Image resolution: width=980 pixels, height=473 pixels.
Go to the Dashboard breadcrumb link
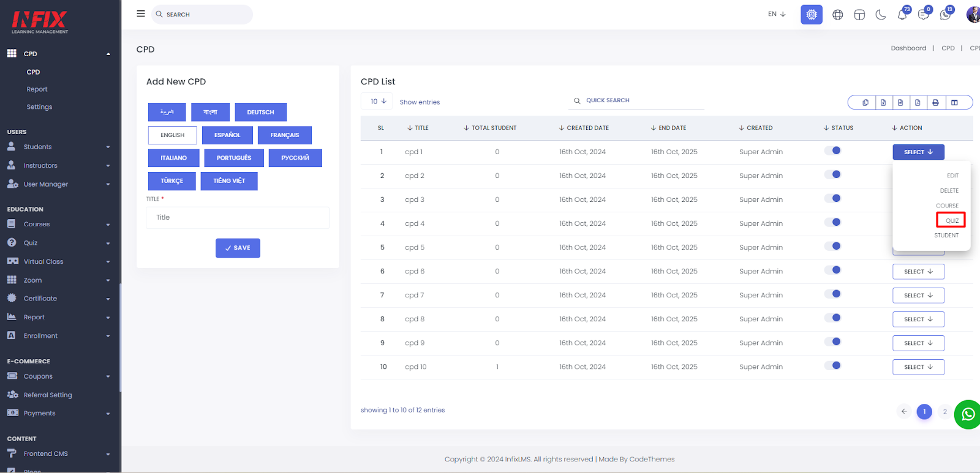(x=908, y=48)
